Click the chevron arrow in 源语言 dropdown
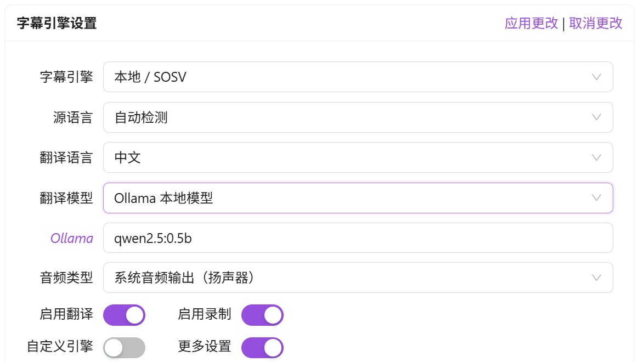This screenshot has height=362, width=644. 596,117
